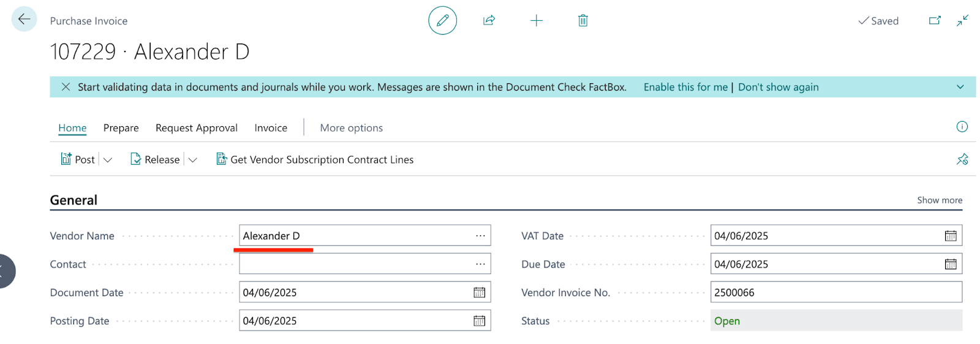Click the pin action bar icon
The width and height of the screenshot is (980, 344).
(x=962, y=160)
